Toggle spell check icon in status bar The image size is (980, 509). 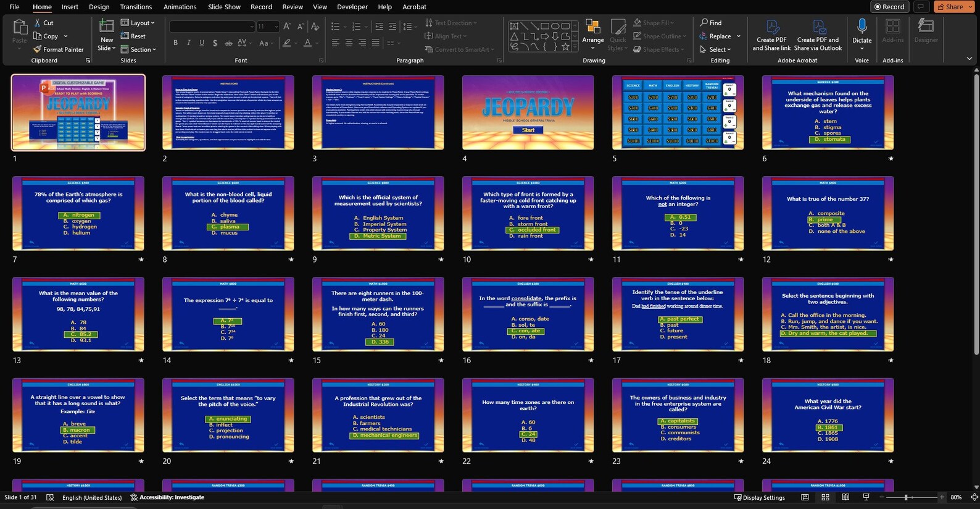pos(50,497)
